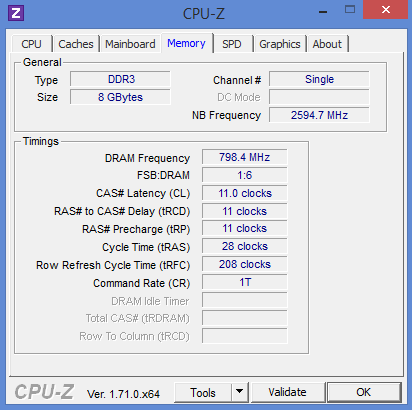Switch to the CPU tab
412x410 pixels.
tap(31, 44)
